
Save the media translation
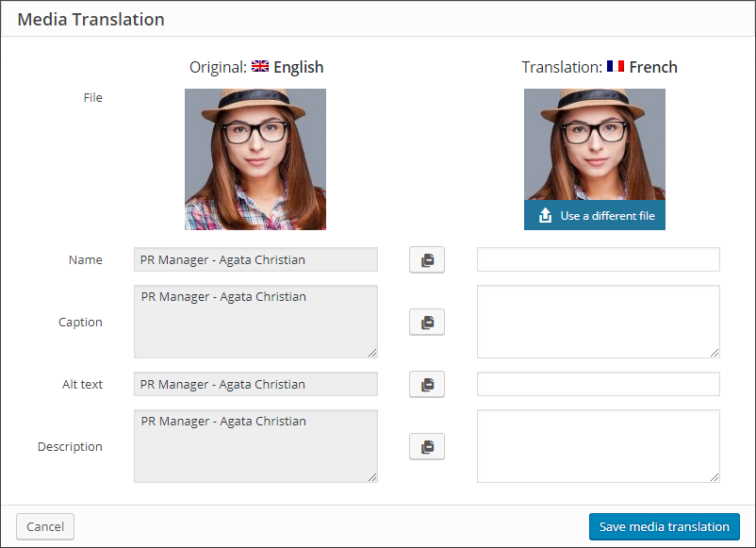pyautogui.click(x=664, y=526)
